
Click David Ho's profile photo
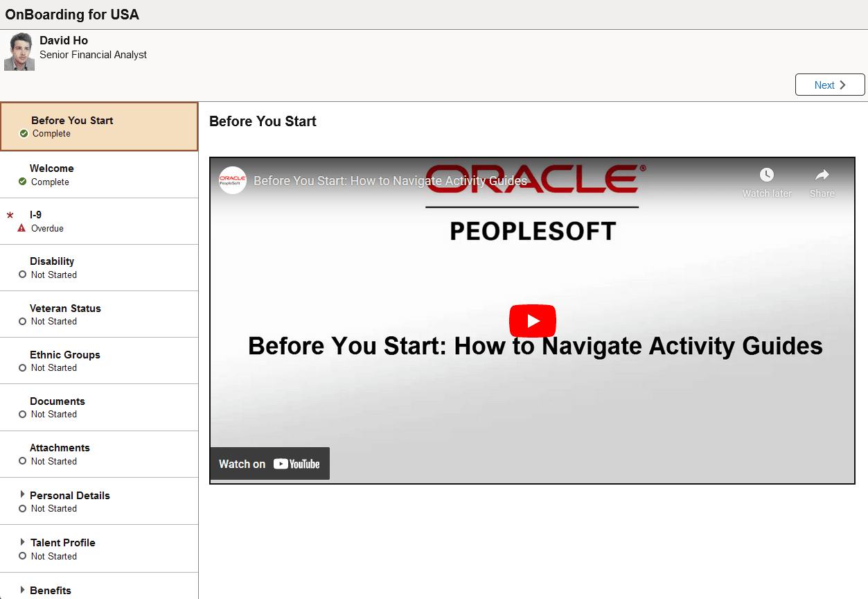pos(19,51)
